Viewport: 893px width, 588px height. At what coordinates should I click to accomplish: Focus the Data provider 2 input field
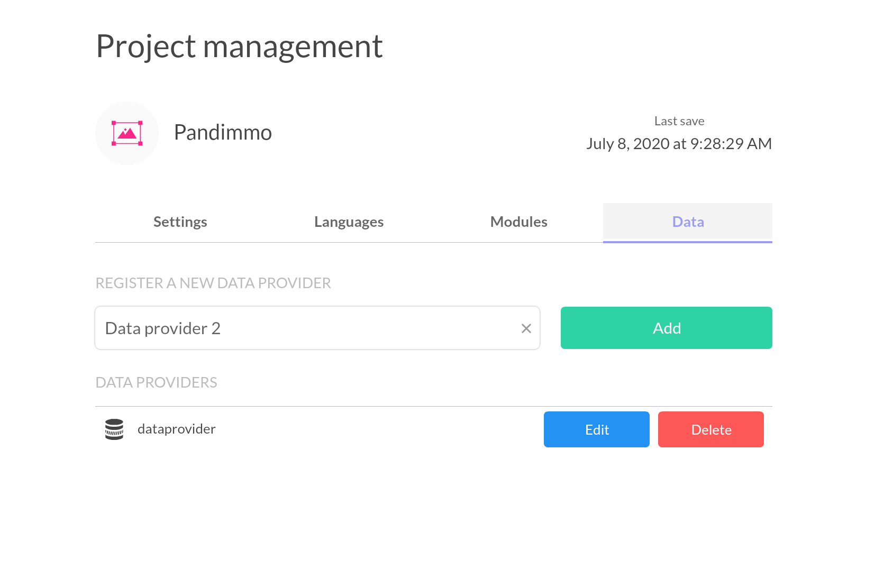pyautogui.click(x=307, y=328)
